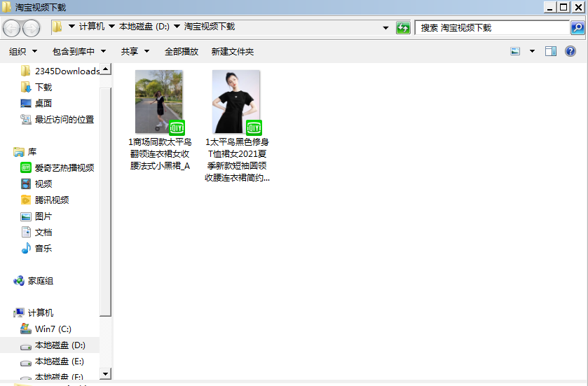This screenshot has width=588, height=386.
Task: Expand the 本地磁盘 (D:) breadcrumb arrow
Action: point(177,27)
